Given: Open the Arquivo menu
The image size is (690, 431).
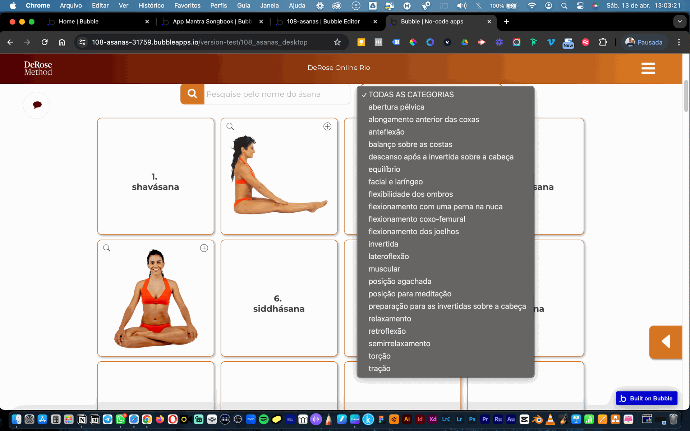Looking at the screenshot, I should [x=70, y=6].
